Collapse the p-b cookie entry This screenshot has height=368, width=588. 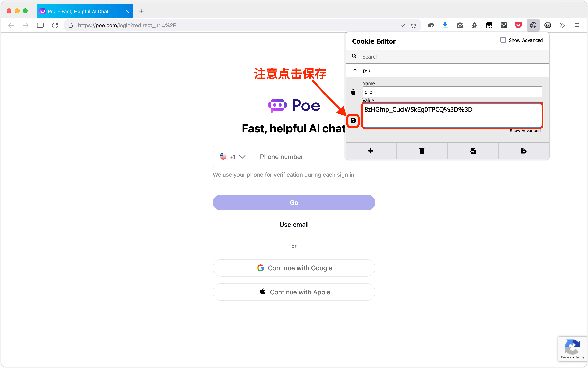[x=355, y=70]
